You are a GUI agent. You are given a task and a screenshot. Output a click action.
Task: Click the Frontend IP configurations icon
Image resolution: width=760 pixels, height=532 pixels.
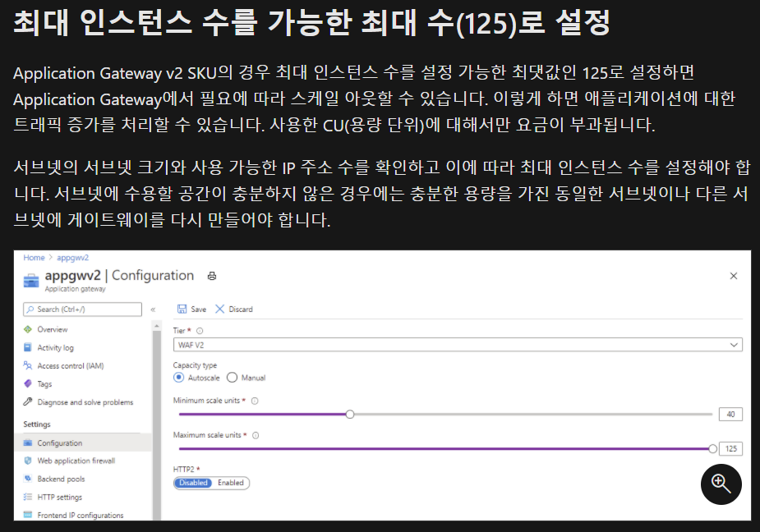[x=28, y=515]
